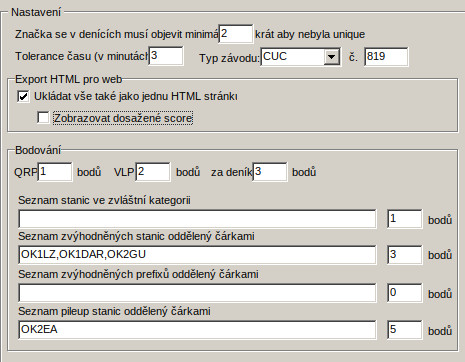Viewport: 465px width, 362px height.
Task: Click points field for zvýhodněných stanic showing 3
Action: [x=405, y=255]
